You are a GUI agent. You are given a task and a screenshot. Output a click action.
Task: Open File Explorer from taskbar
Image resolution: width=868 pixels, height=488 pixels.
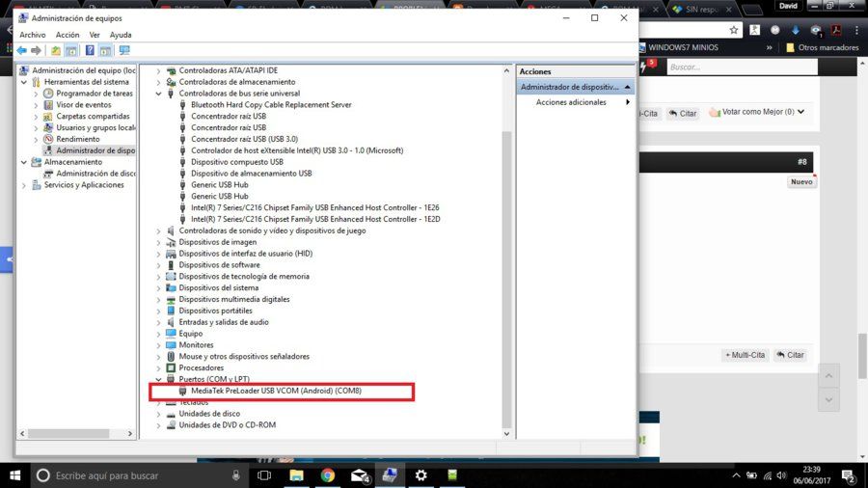click(x=297, y=475)
